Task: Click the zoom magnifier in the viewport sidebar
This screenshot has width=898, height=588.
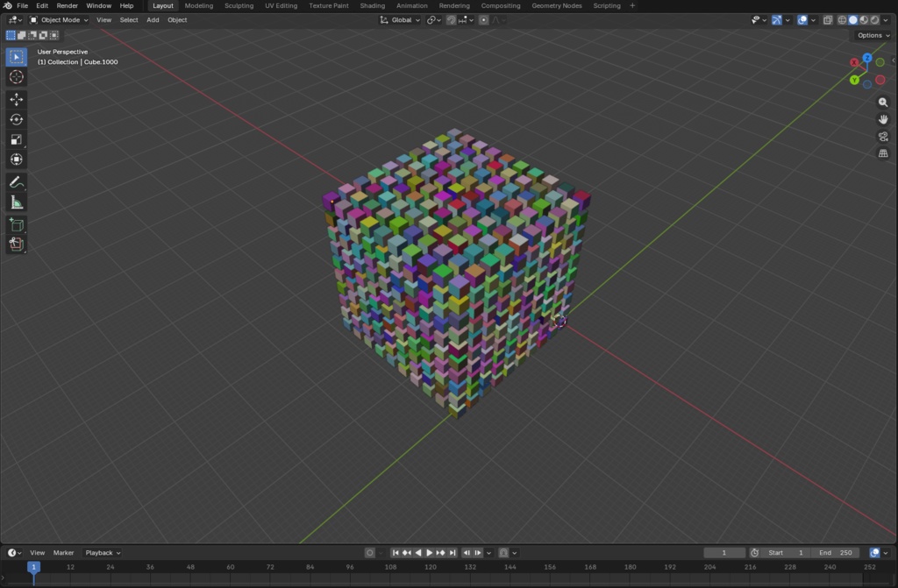Action: 883,102
